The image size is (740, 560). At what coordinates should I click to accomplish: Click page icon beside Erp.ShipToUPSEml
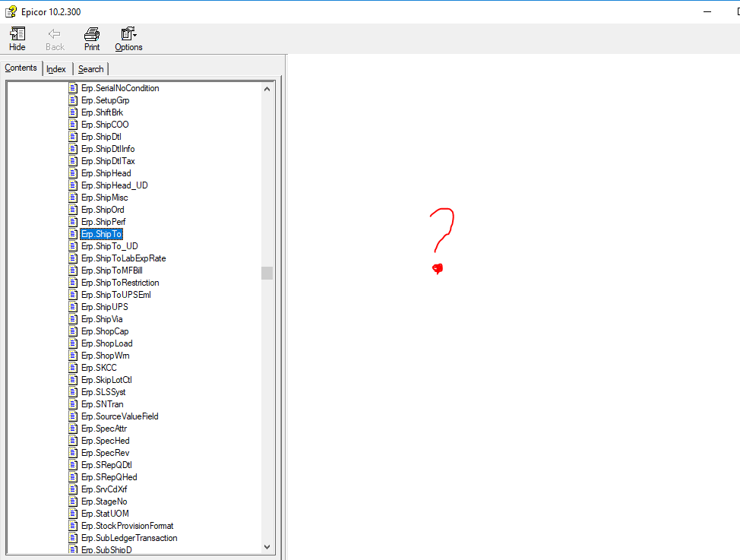pos(73,295)
